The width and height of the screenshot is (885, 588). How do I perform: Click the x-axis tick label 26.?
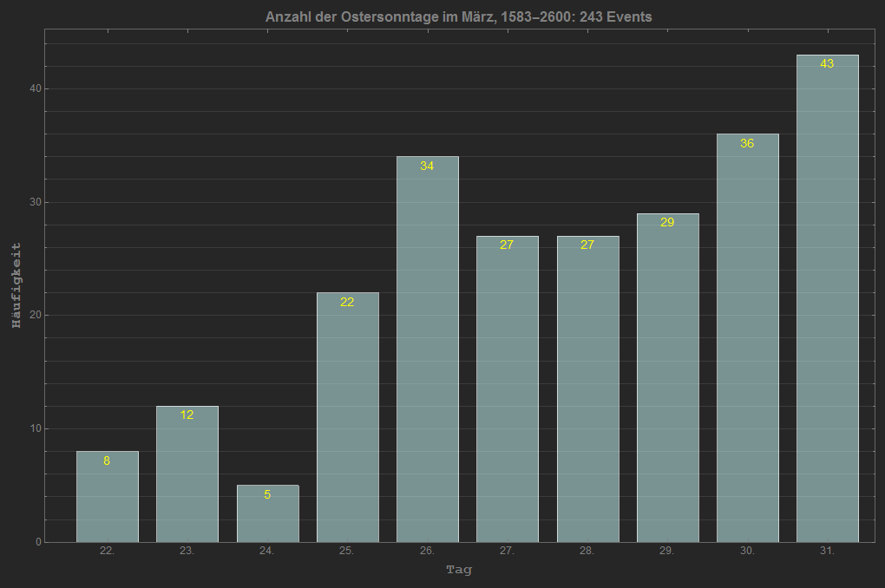click(x=427, y=551)
